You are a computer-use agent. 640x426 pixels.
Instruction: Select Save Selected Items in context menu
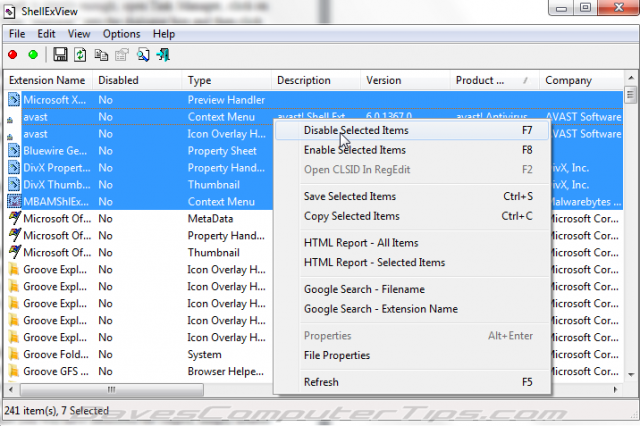point(411,197)
